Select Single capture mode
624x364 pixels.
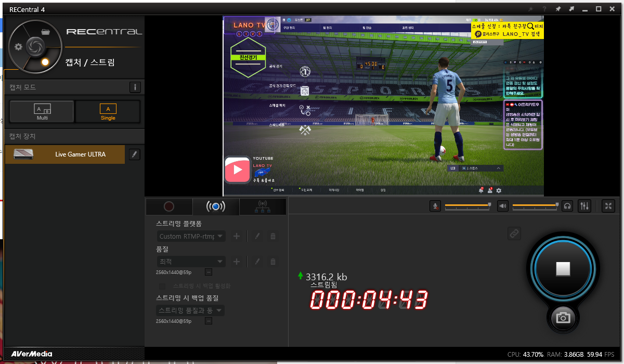pos(108,112)
